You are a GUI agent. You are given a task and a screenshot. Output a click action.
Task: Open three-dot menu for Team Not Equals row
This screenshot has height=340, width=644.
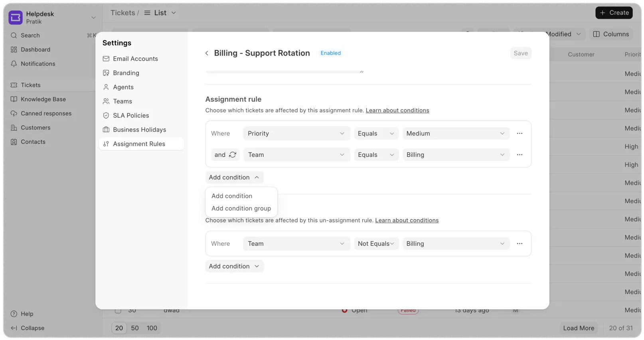click(520, 243)
